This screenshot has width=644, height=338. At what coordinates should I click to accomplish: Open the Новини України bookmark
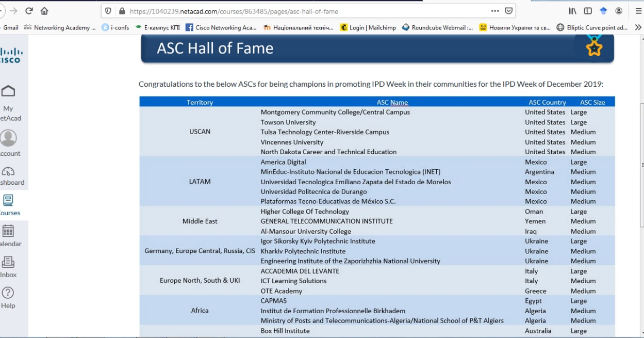pos(515,28)
